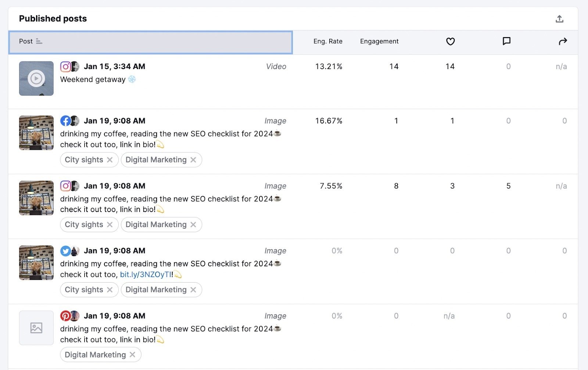
Task: Sort posts by the Engagement column
Action: [x=379, y=42]
